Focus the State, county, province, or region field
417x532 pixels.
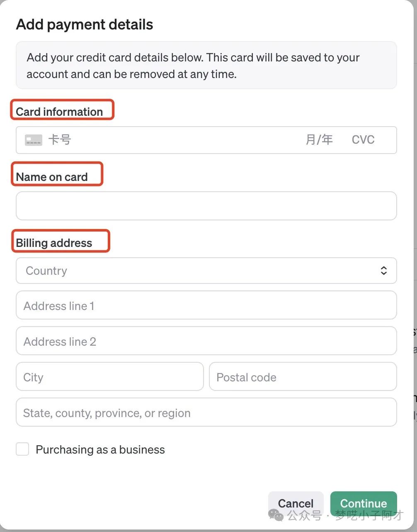coord(206,413)
